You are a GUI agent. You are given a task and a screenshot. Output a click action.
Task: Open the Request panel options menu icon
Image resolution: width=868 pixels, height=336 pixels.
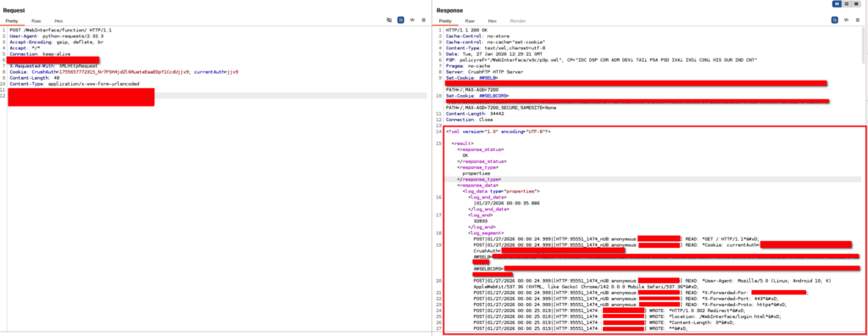click(424, 20)
